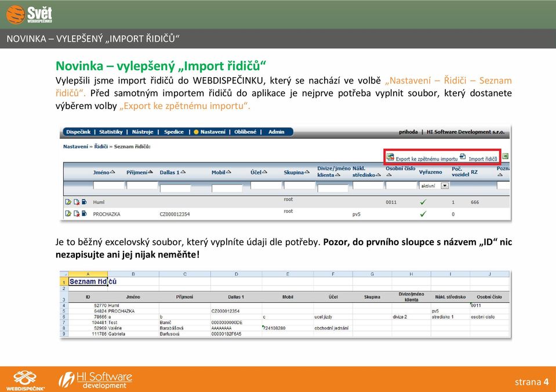This screenshot has height=392, width=556.
Task: Open the Statistiky menu
Action: (111, 132)
